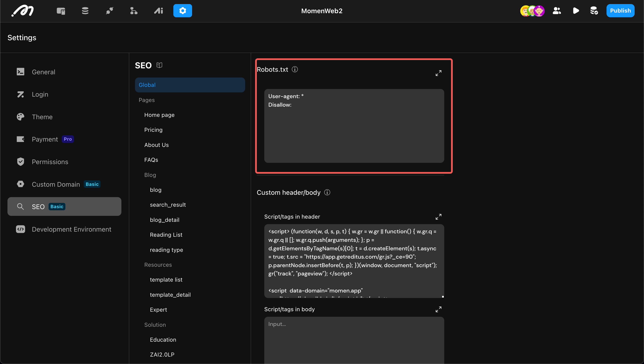The width and height of the screenshot is (644, 364).
Task: Click the Basic badge next to Custom Domain
Action: tap(92, 184)
